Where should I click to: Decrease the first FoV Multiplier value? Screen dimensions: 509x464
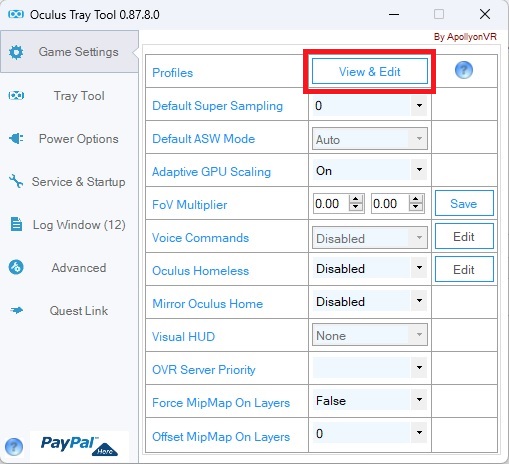tap(356, 207)
